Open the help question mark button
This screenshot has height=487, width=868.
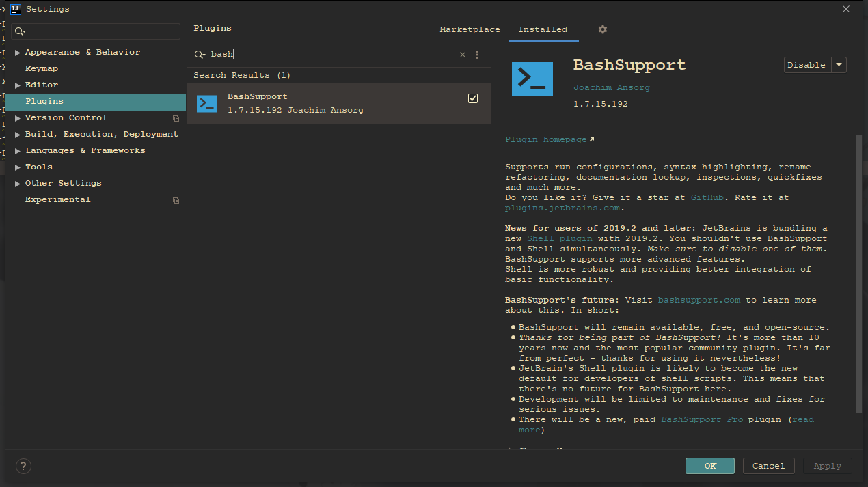(23, 466)
